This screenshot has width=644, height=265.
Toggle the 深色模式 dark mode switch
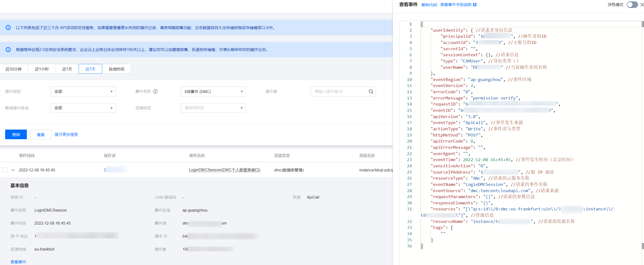(x=632, y=5)
